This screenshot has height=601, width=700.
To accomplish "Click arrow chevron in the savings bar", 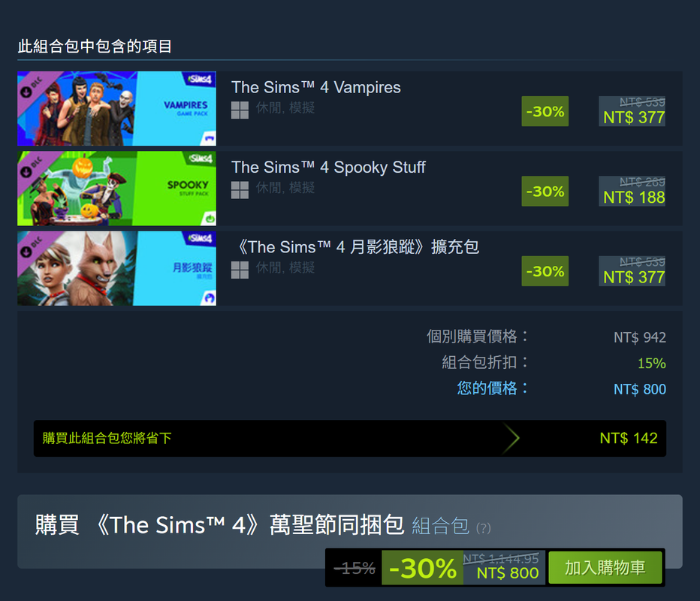I will 511,438.
